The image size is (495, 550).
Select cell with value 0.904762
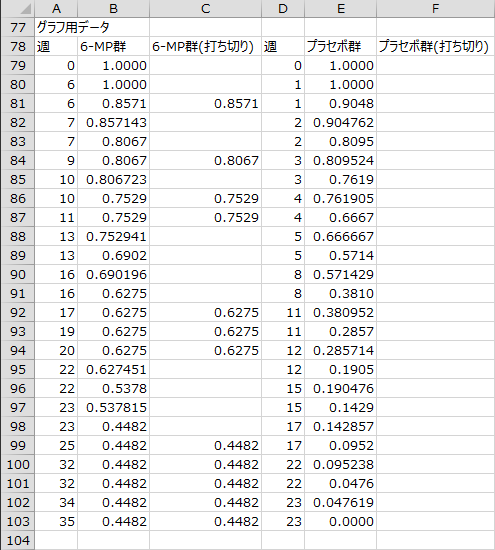[x=340, y=122]
